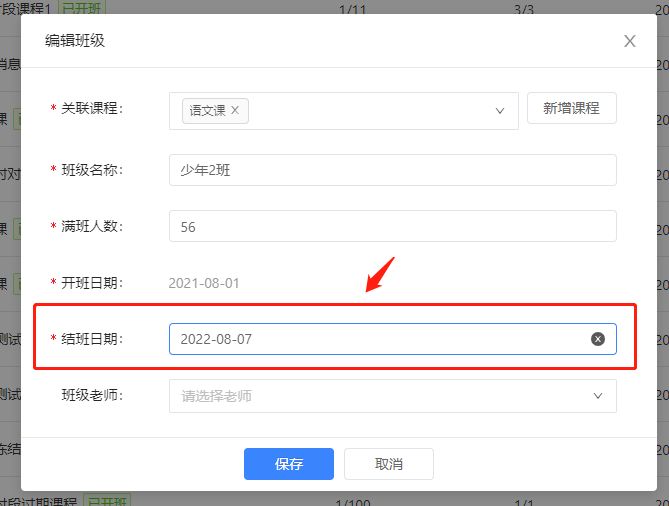Focus the 班级名称 field showing 少年2班
669x506 pixels.
point(393,170)
